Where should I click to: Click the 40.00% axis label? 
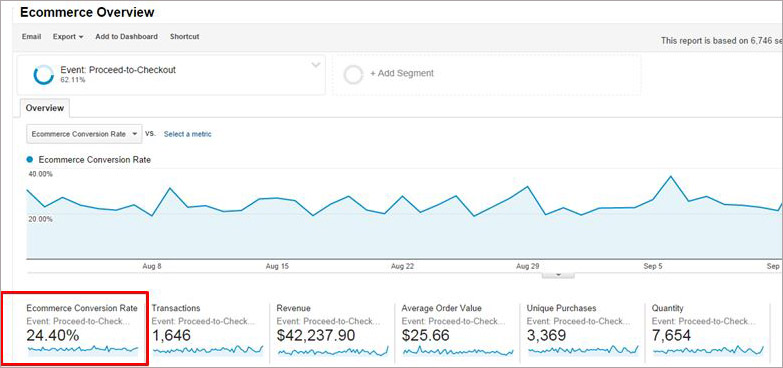(40, 174)
